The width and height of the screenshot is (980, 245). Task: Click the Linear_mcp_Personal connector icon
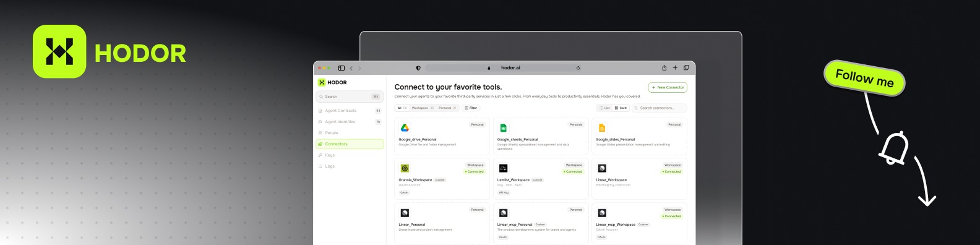pos(503,213)
